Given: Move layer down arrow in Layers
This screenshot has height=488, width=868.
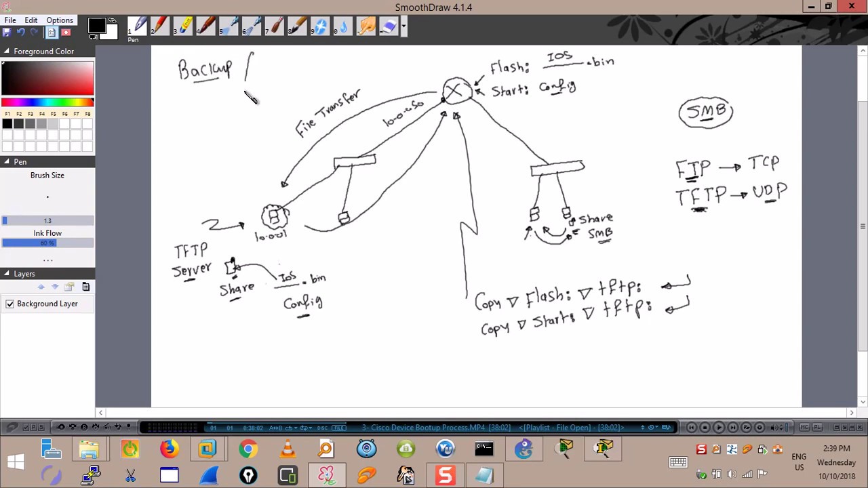Looking at the screenshot, I should click(x=55, y=287).
